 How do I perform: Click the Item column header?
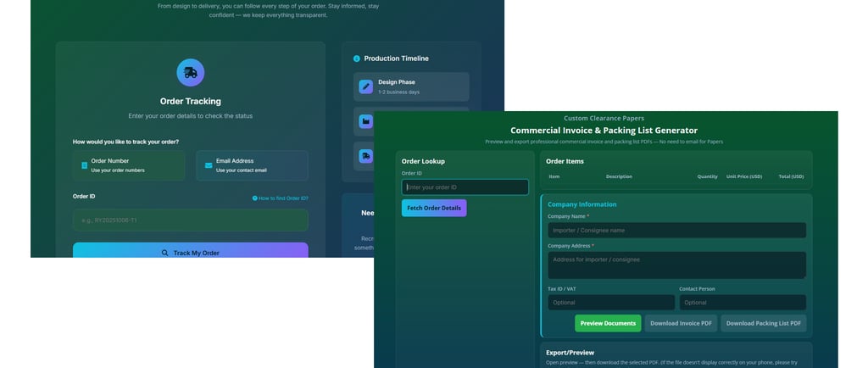pos(554,176)
